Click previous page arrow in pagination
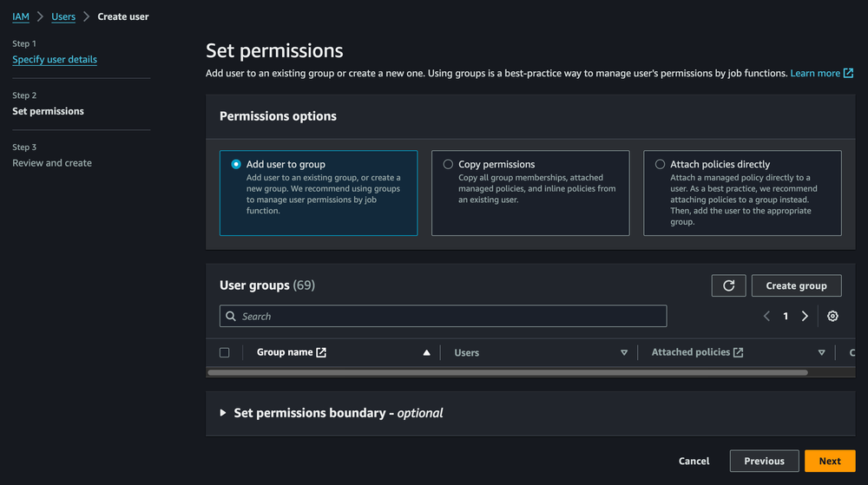Viewport: 868px width, 485px height. [766, 317]
